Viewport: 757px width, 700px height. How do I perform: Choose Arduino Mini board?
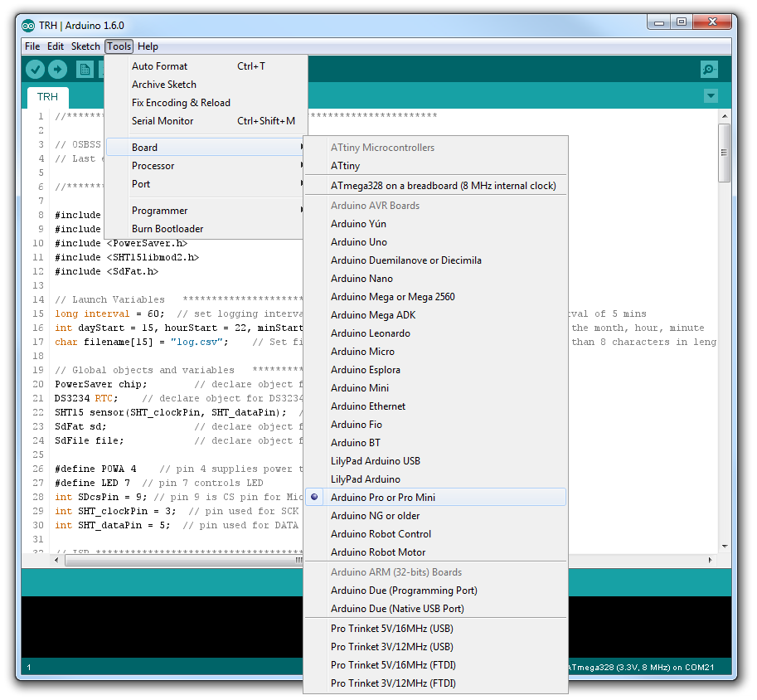click(x=435, y=388)
